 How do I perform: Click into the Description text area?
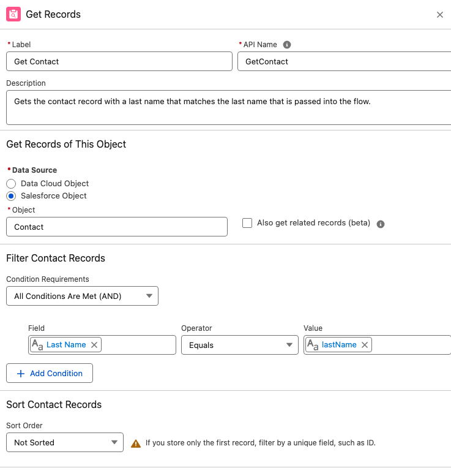(229, 107)
